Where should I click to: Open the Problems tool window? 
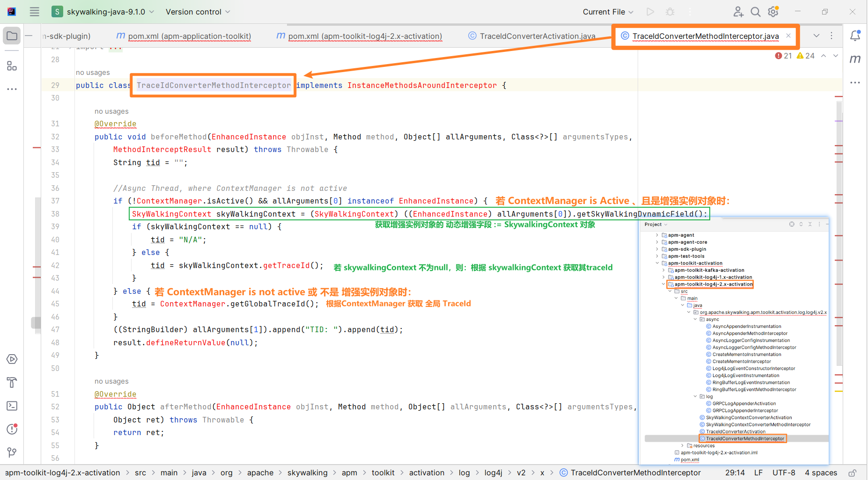pyautogui.click(x=12, y=429)
